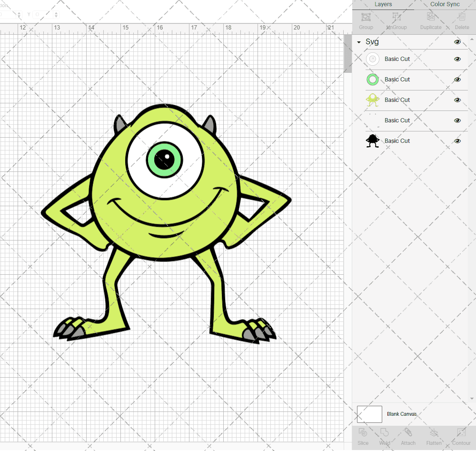Click Basic Cut text of black silhouette layer
Image resolution: width=476 pixels, height=451 pixels.
click(x=397, y=141)
